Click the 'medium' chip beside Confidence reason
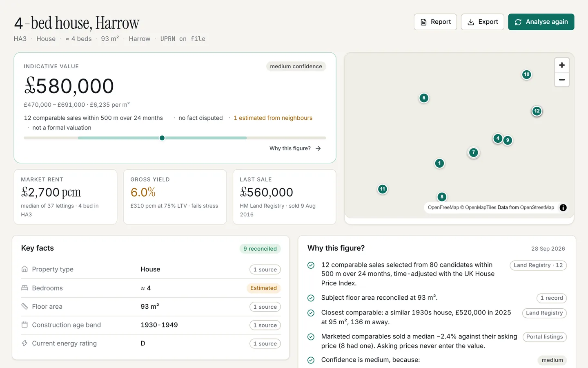The width and height of the screenshot is (588, 368). (552, 360)
